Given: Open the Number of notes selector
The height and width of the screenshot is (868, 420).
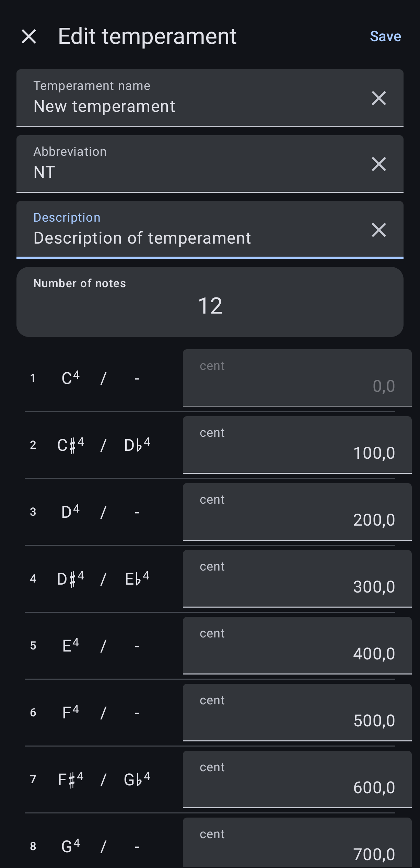Looking at the screenshot, I should (210, 302).
